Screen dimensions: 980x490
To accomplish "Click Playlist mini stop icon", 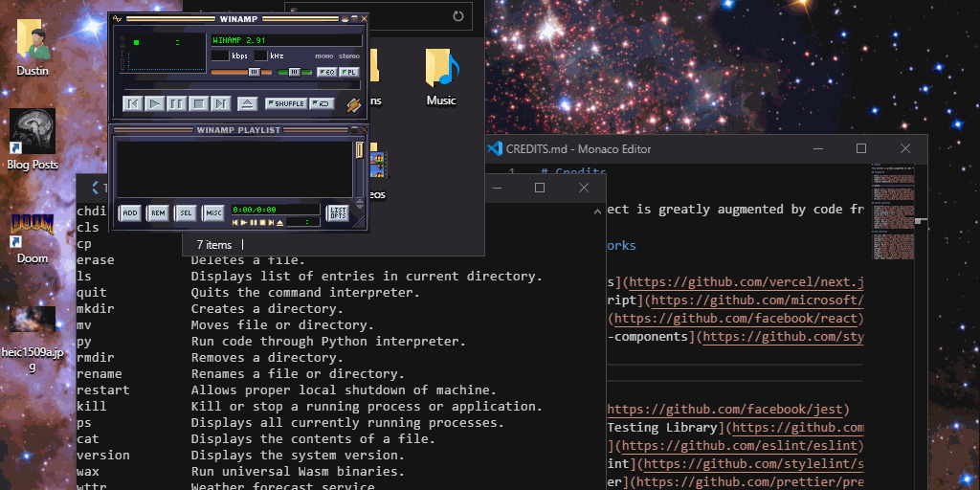I will click(262, 222).
